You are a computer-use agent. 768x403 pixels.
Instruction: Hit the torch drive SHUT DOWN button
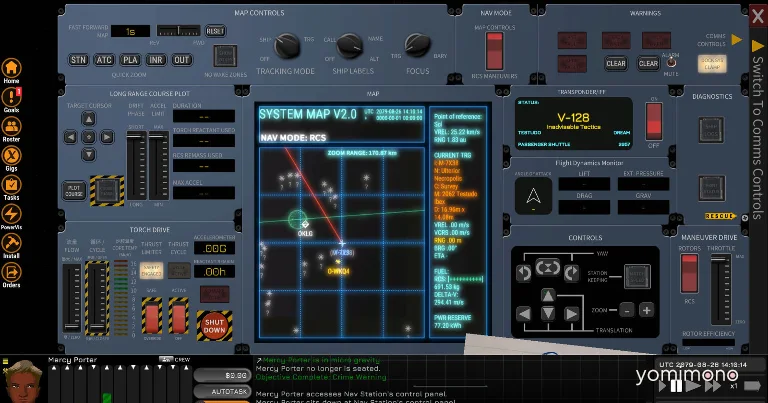(x=214, y=326)
